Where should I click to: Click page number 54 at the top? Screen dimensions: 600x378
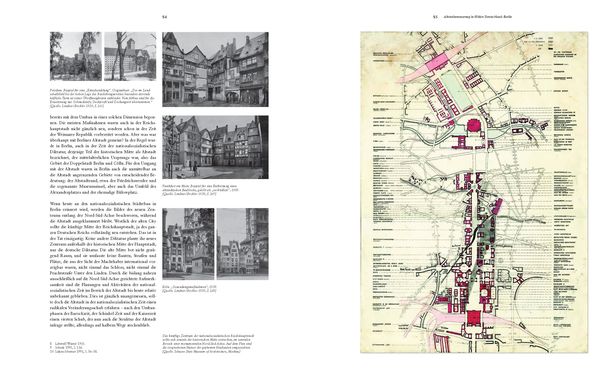165,17
